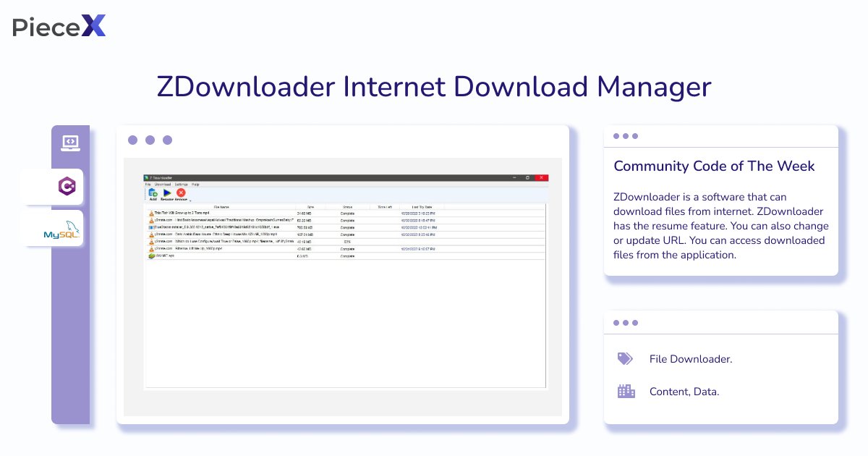Select the code monitor icon in purple sidebar
Image resolution: width=868 pixels, height=456 pixels.
click(70, 143)
